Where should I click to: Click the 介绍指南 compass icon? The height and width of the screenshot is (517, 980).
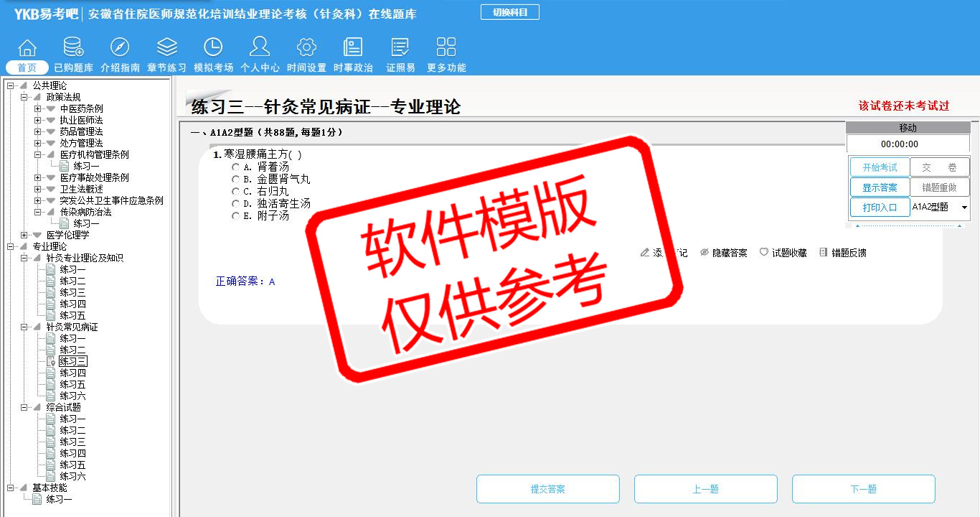(120, 47)
